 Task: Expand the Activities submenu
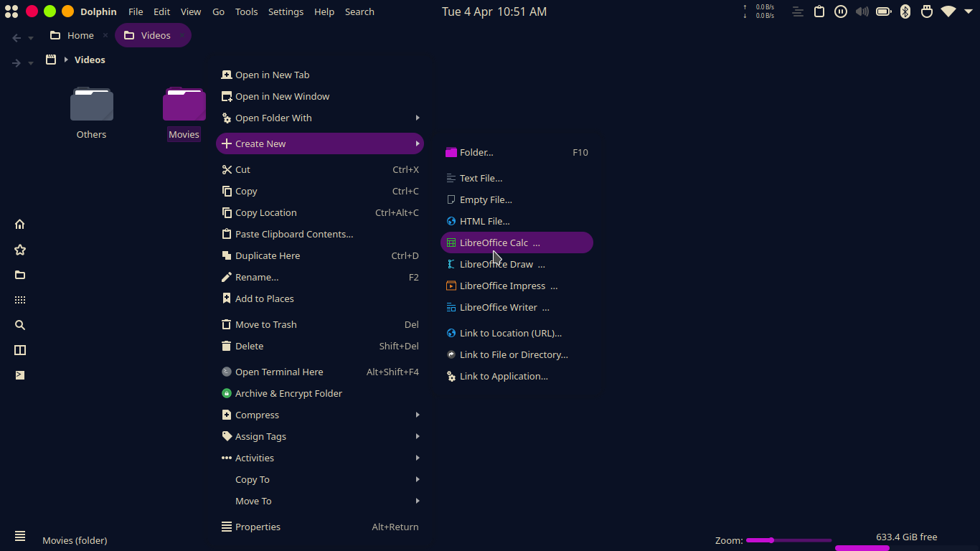[x=320, y=458]
